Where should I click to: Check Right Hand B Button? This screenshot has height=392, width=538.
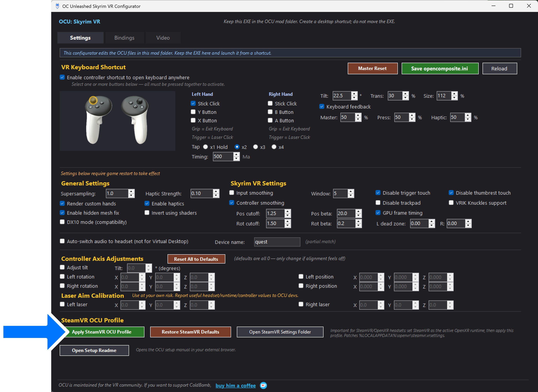(270, 112)
